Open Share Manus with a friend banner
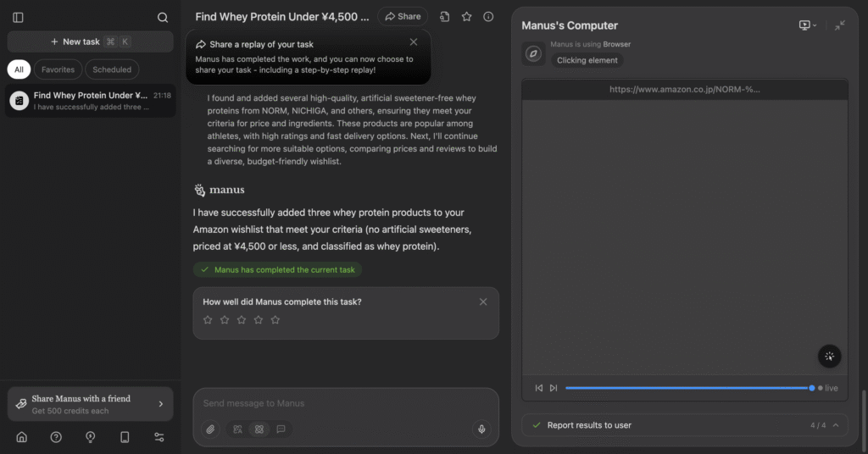The image size is (868, 454). [90, 404]
